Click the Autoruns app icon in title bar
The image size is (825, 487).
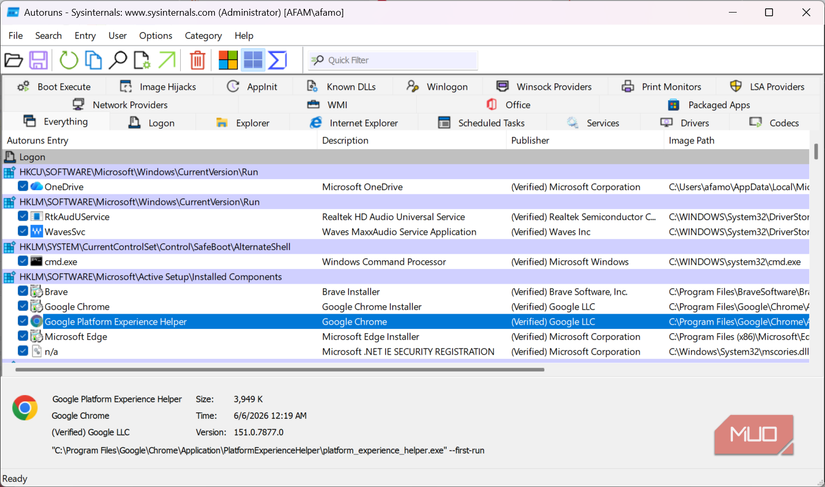tap(13, 12)
